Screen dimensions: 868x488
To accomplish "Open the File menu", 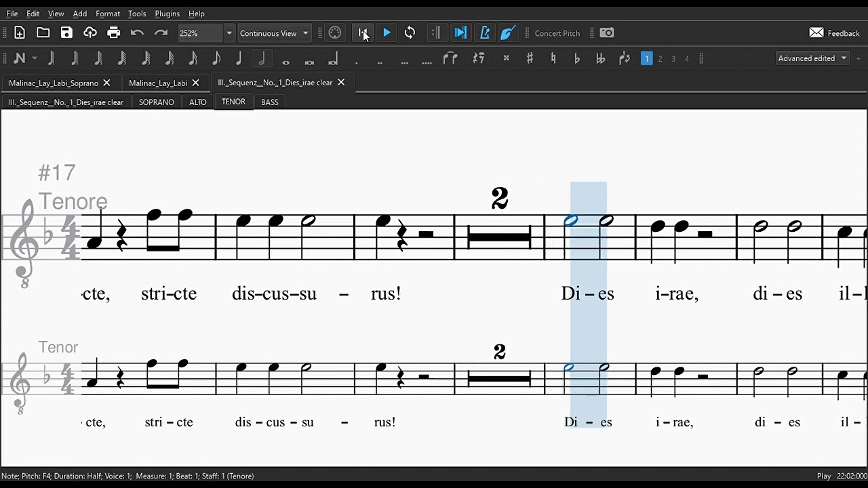I will (x=12, y=14).
